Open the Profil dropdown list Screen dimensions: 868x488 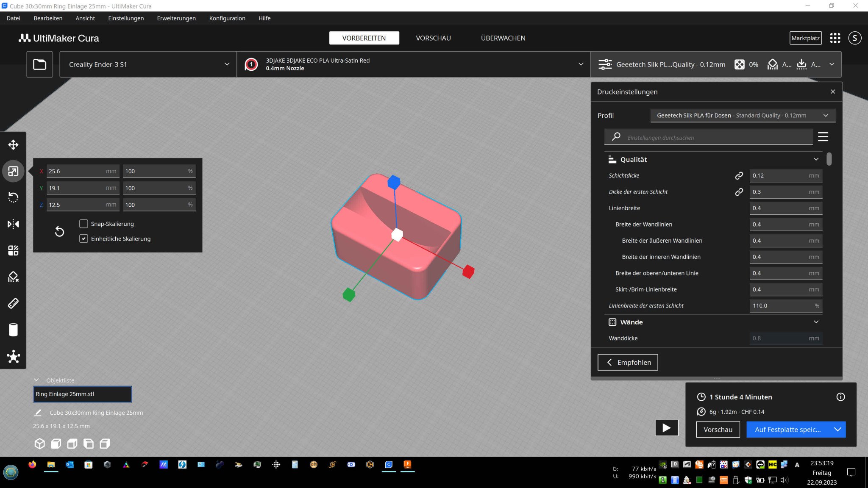tap(743, 115)
